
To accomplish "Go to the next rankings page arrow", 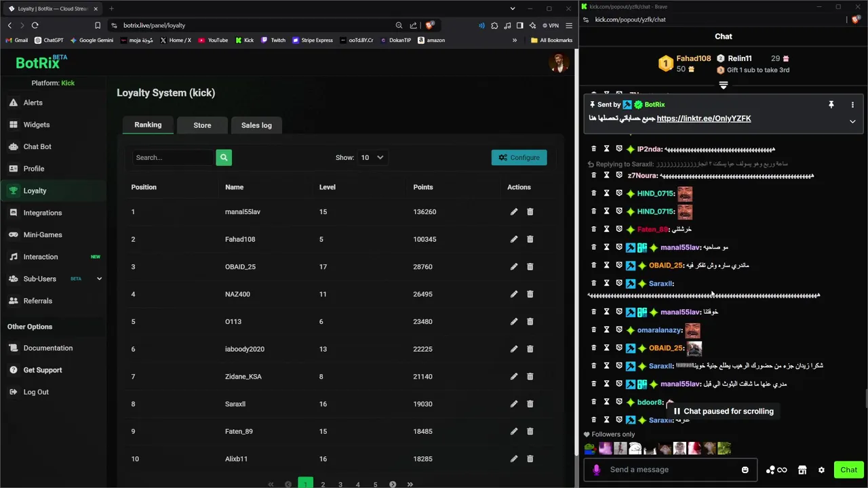I will coord(393,484).
